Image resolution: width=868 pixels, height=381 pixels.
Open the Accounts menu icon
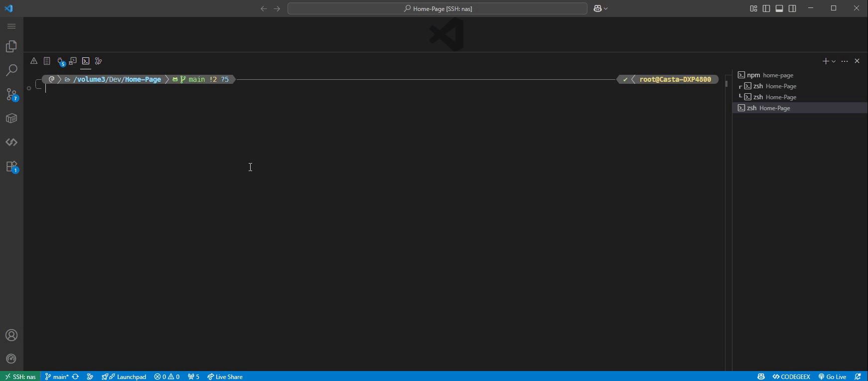(x=11, y=335)
